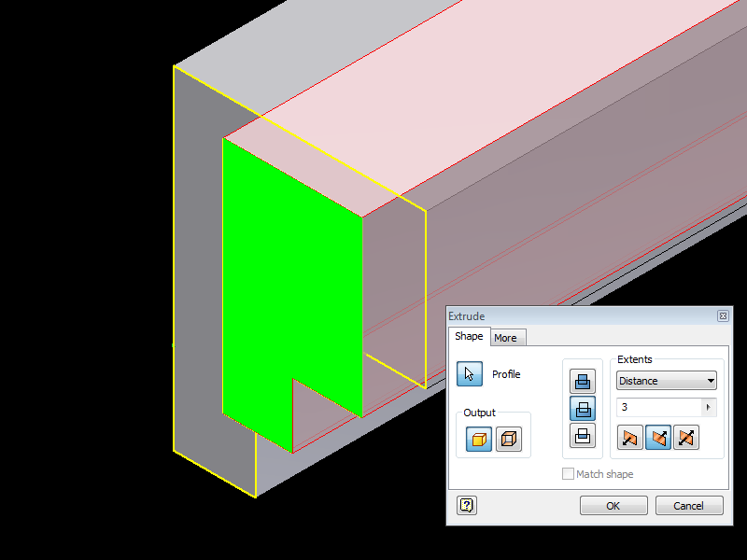Close the Extrude dialog window
Screen dimensions: 747x560
(x=723, y=315)
